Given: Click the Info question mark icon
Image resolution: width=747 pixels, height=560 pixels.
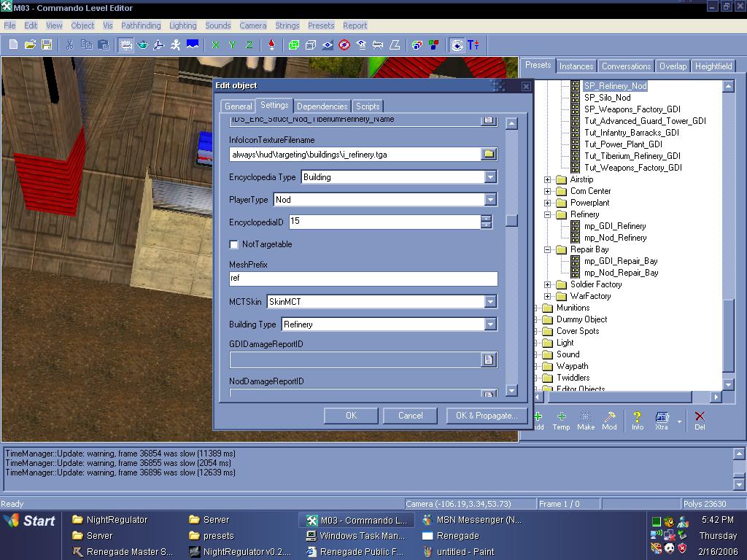Looking at the screenshot, I should click(637, 421).
